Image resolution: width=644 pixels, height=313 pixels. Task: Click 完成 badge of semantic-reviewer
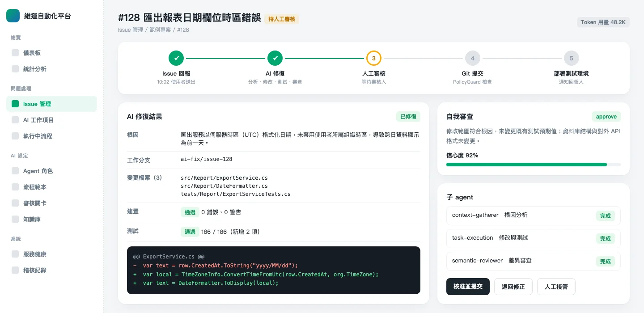(x=606, y=261)
